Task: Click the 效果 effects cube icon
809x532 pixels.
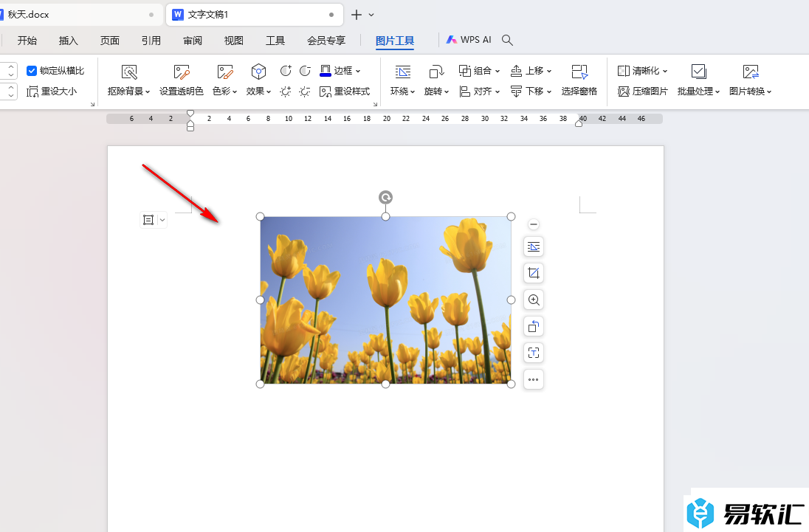Action: 258,72
